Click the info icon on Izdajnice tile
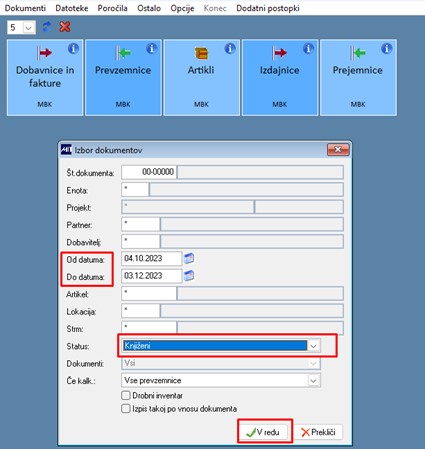This screenshot has width=425, height=449. pyautogui.click(x=308, y=49)
